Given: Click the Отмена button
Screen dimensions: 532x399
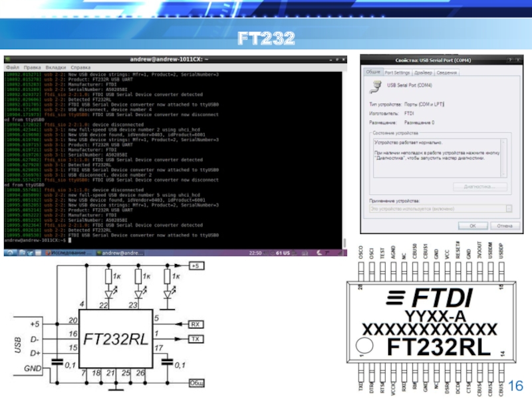Looking at the screenshot, I should (x=505, y=225).
